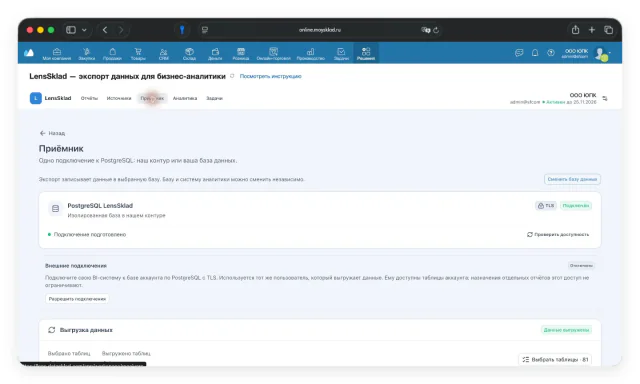Click the Отключены status badge
Image resolution: width=640 pixels, height=384 pixels.
pyautogui.click(x=581, y=266)
